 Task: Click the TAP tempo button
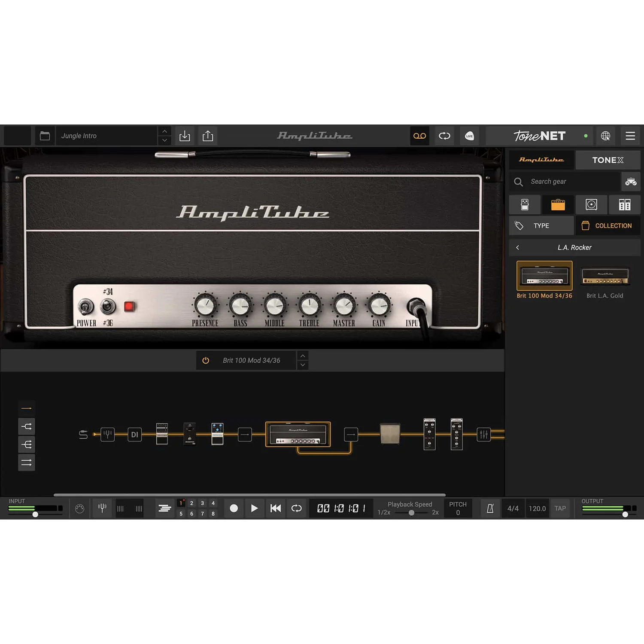point(560,508)
